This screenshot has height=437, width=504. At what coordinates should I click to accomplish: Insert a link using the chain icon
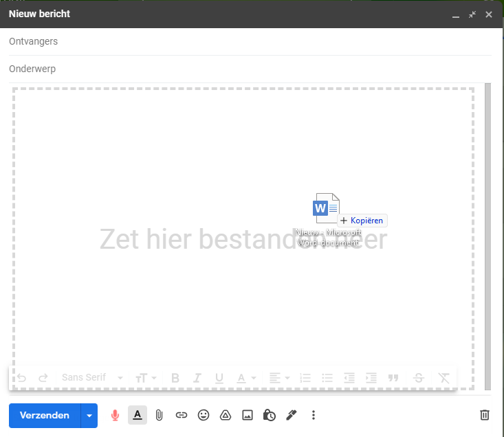point(181,415)
